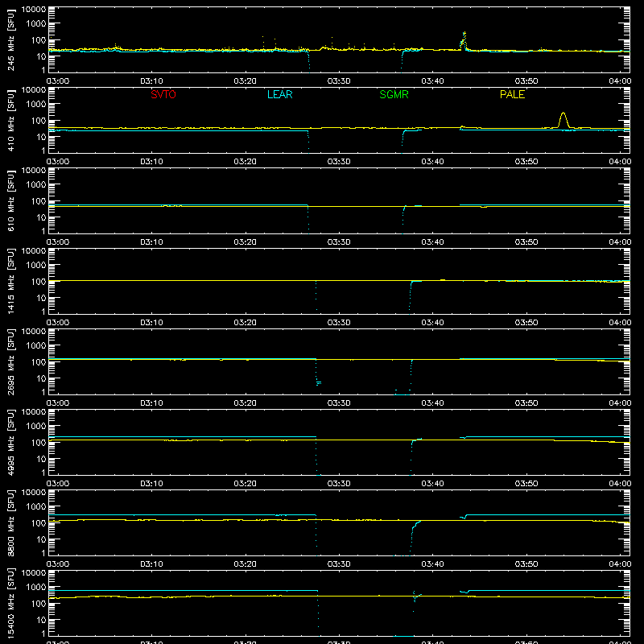The image size is (644, 644).
Task: Click the 100 y-axis value of 15400 MHz panel
Action: pos(39,604)
